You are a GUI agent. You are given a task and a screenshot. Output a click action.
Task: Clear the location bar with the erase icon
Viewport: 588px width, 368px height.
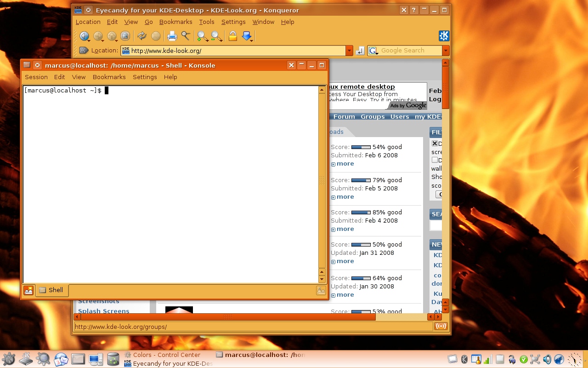pos(84,51)
